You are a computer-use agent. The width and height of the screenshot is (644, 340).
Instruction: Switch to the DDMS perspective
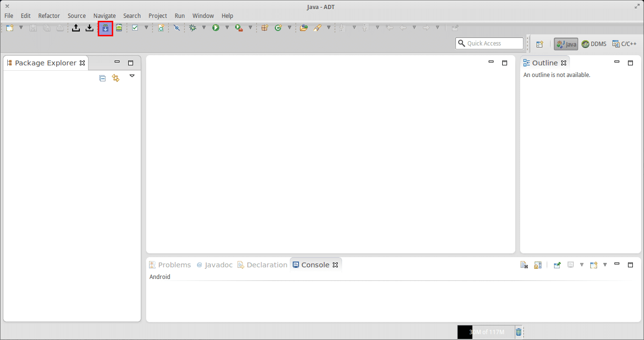pyautogui.click(x=594, y=44)
